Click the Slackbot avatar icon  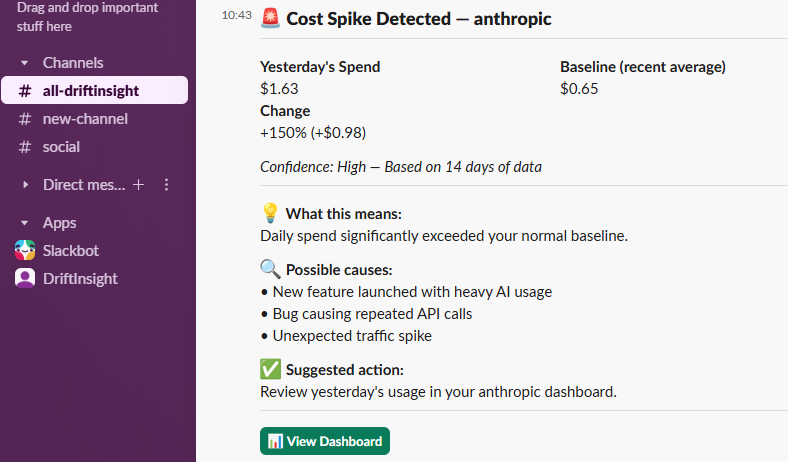tap(25, 250)
